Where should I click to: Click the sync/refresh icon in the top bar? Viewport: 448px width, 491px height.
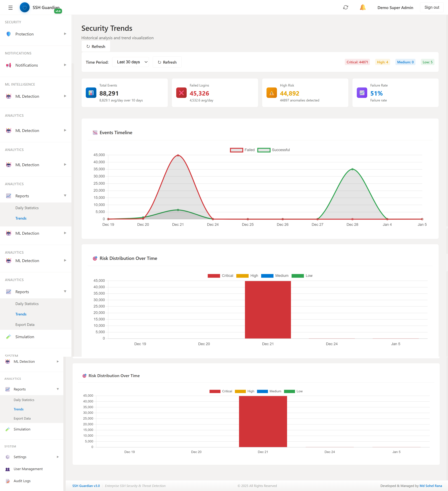346,8
